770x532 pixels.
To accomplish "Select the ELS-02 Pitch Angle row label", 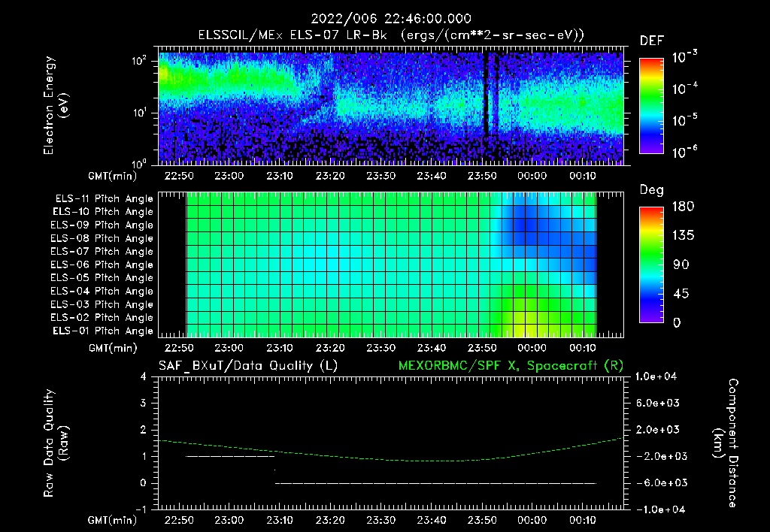I will pyautogui.click(x=102, y=318).
